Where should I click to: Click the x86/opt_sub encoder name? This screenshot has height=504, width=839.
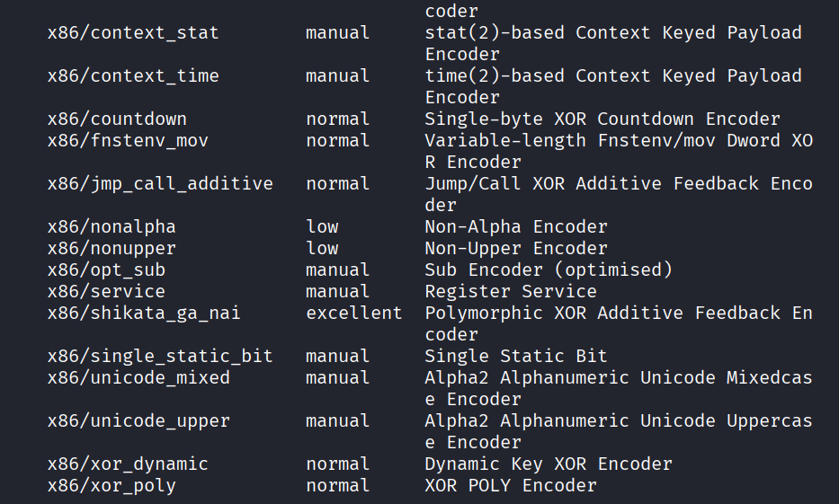point(106,270)
